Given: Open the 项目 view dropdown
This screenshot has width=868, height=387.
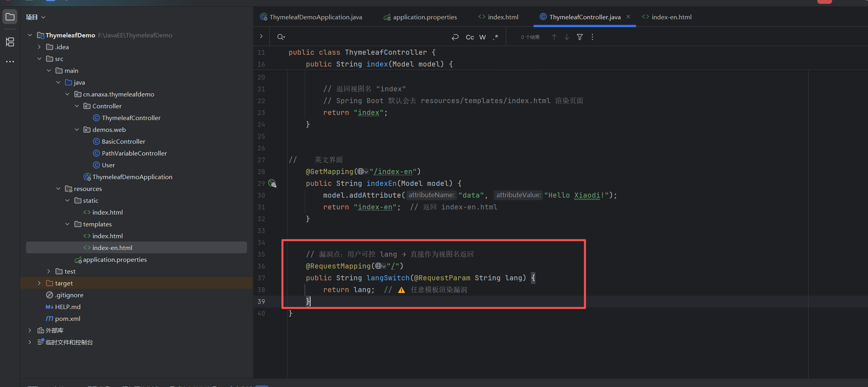Looking at the screenshot, I should [x=36, y=17].
